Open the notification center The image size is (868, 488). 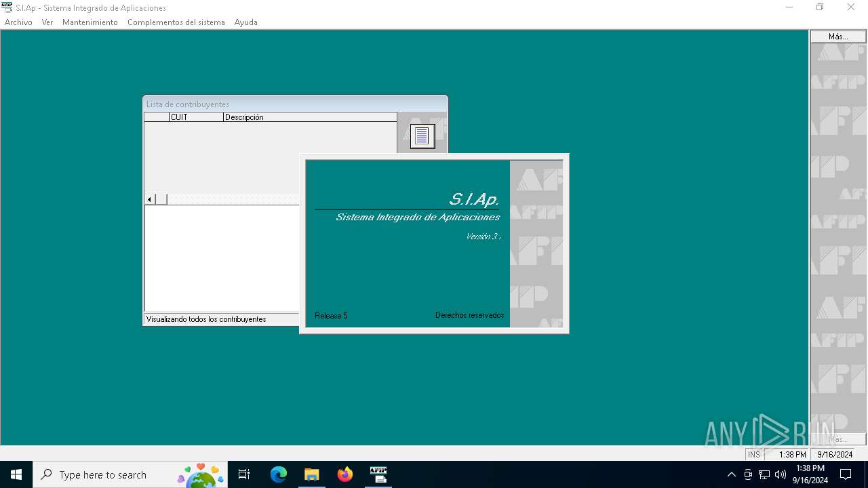click(x=846, y=474)
